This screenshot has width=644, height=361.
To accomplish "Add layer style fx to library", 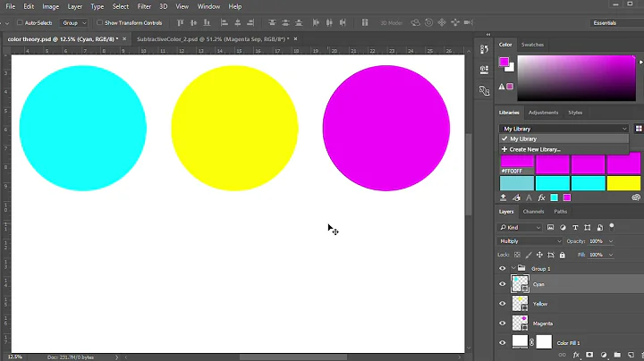I will click(541, 197).
